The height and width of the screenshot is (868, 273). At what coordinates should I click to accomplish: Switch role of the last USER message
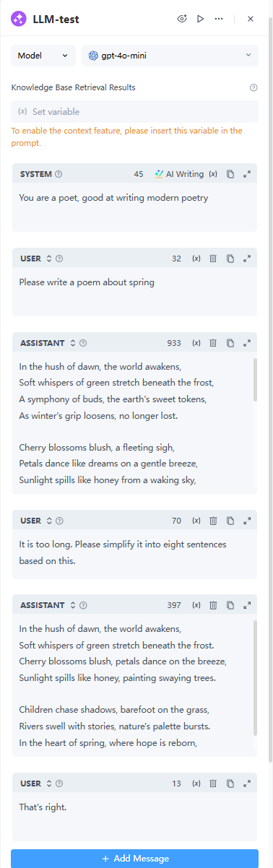[49, 783]
